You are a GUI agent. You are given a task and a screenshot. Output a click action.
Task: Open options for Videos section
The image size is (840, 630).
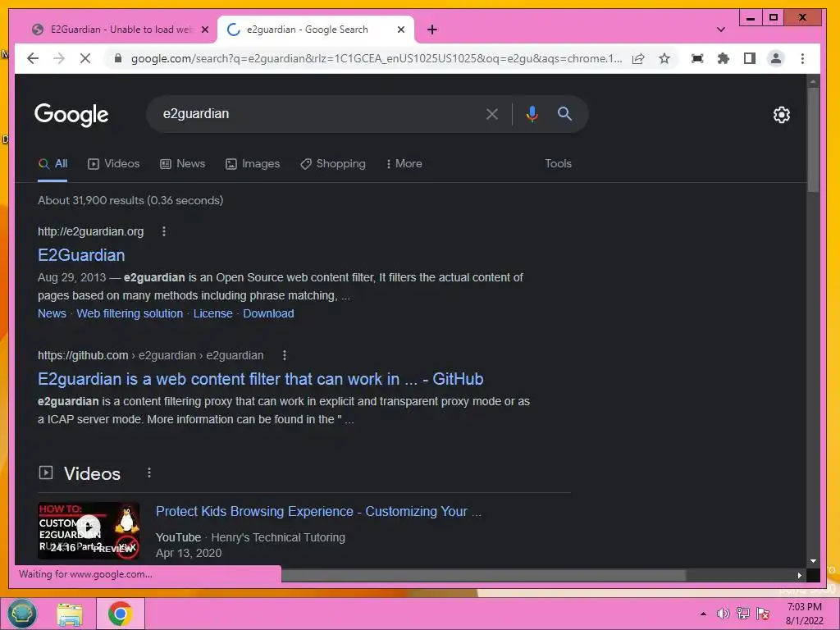(x=149, y=473)
